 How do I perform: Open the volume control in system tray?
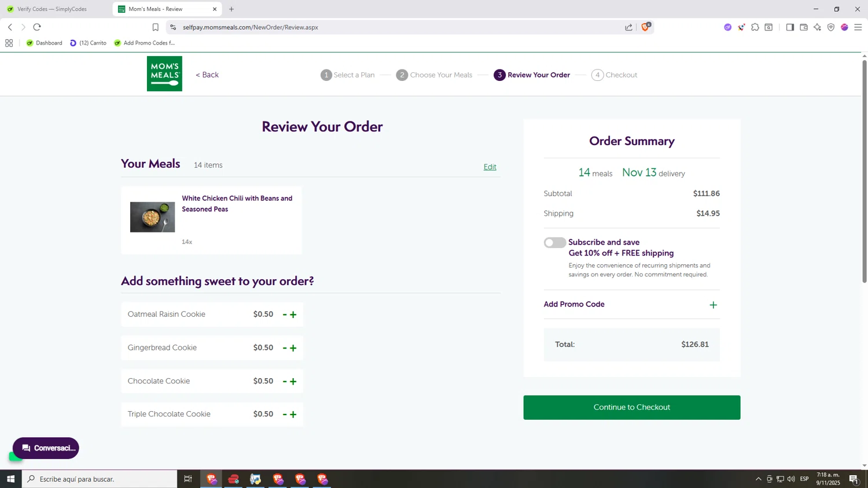pos(791,479)
